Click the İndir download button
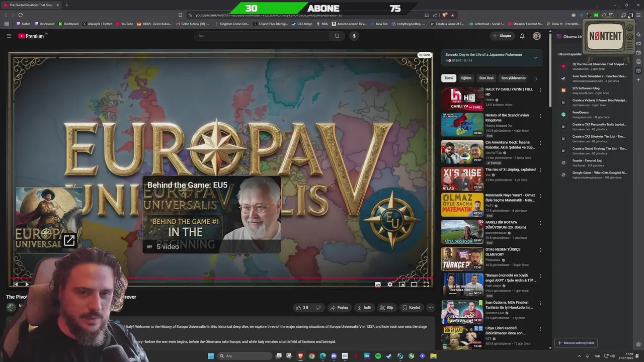The image size is (644, 362). pos(364,308)
